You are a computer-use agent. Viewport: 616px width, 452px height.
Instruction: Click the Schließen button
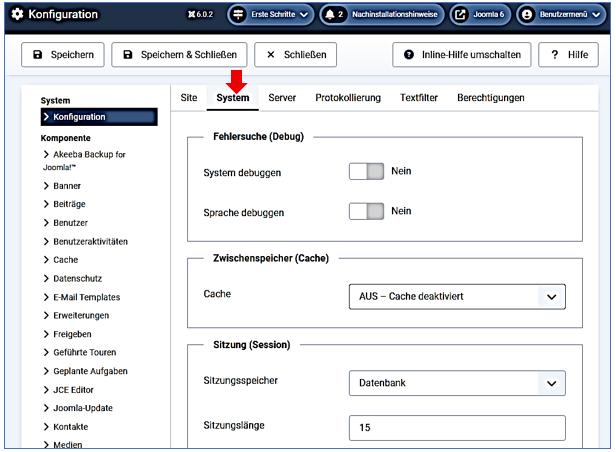coord(295,55)
